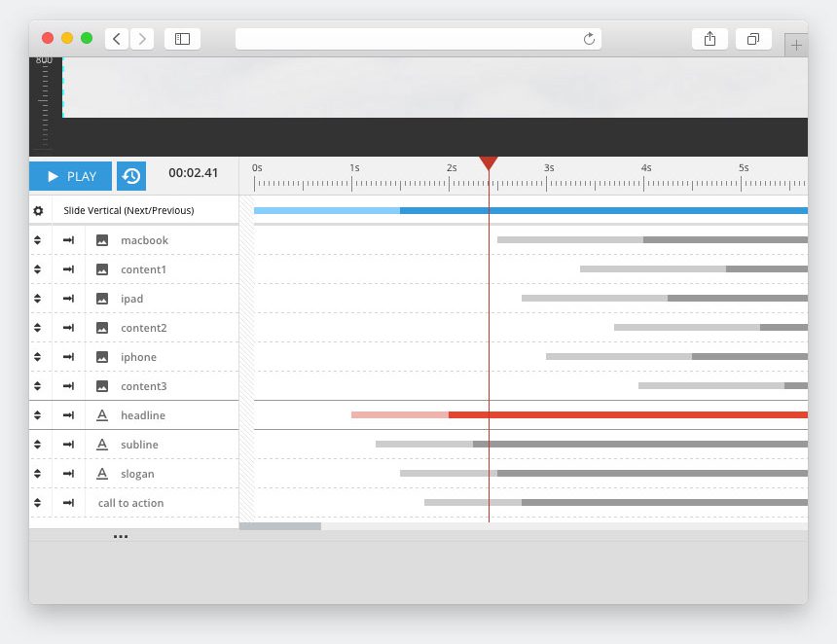This screenshot has height=644, width=837.
Task: Click the browser forward button
Action: [142, 39]
